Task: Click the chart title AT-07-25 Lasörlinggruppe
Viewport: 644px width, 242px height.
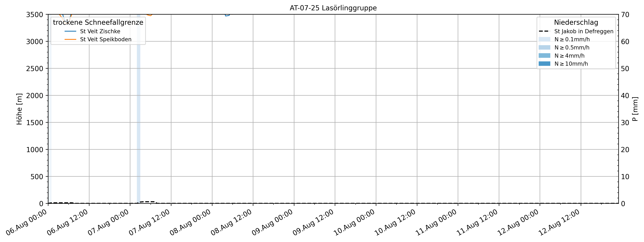Action: click(333, 8)
